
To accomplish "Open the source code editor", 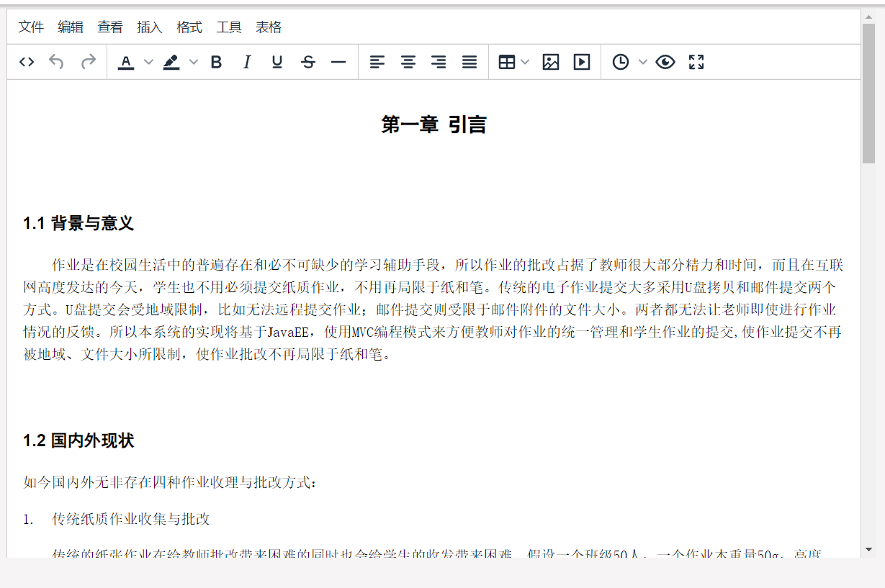I will tap(26, 62).
